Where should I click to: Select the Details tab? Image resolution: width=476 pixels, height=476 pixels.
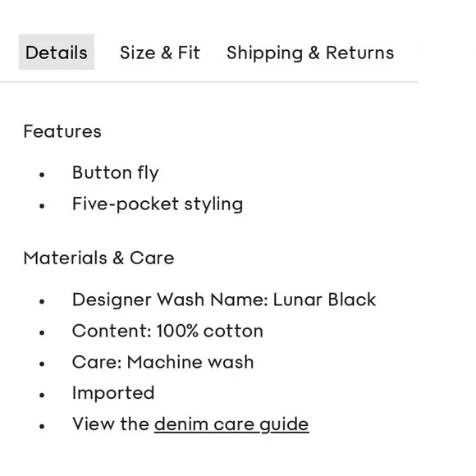point(57,53)
